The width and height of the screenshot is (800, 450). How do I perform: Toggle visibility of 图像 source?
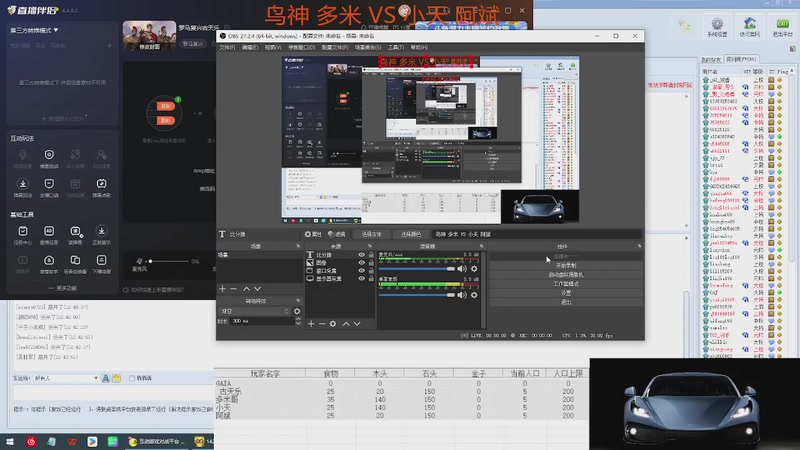[361, 262]
